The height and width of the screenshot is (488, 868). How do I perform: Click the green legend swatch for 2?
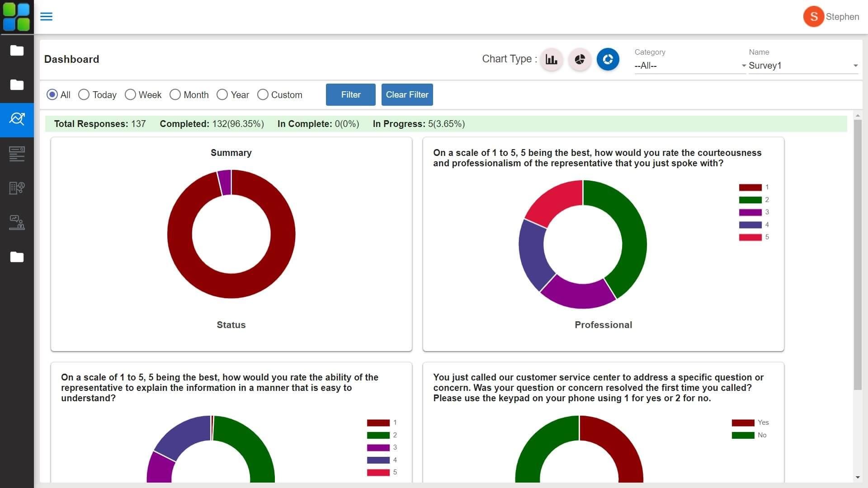tap(750, 200)
